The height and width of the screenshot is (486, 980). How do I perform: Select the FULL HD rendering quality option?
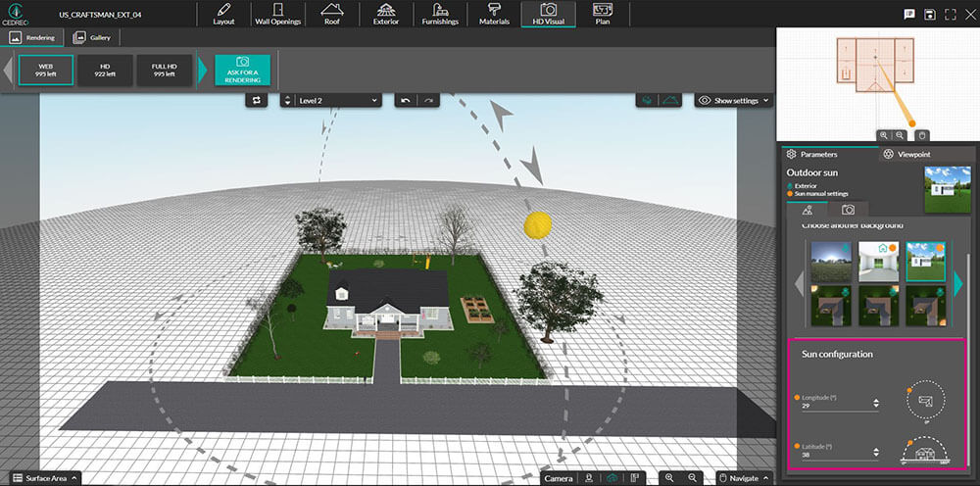coord(164,71)
